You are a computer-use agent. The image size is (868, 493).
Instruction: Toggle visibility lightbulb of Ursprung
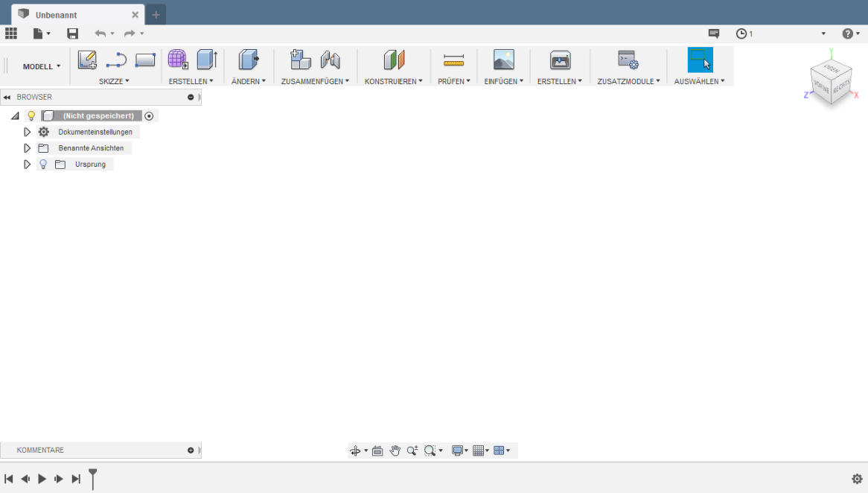click(x=43, y=164)
